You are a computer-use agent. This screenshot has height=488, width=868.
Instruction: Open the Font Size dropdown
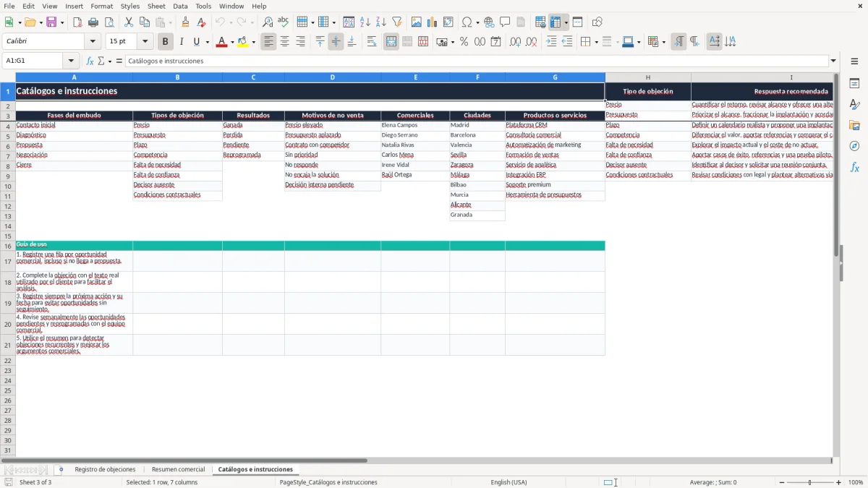pyautogui.click(x=145, y=42)
